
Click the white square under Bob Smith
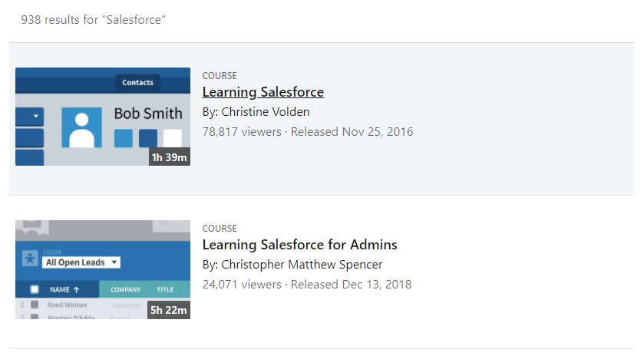pos(173,138)
